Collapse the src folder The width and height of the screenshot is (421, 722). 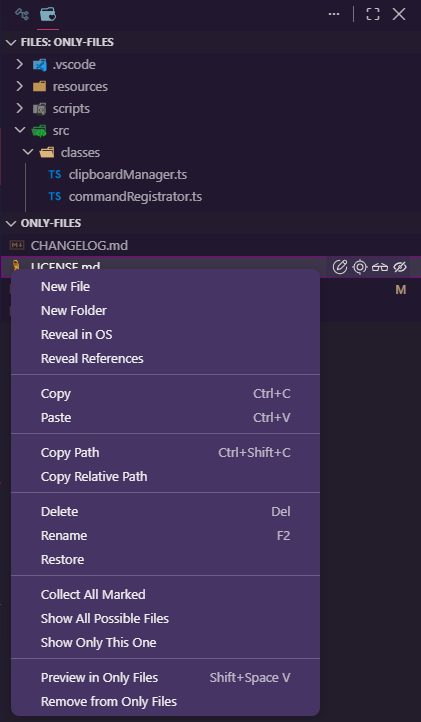click(x=19, y=131)
